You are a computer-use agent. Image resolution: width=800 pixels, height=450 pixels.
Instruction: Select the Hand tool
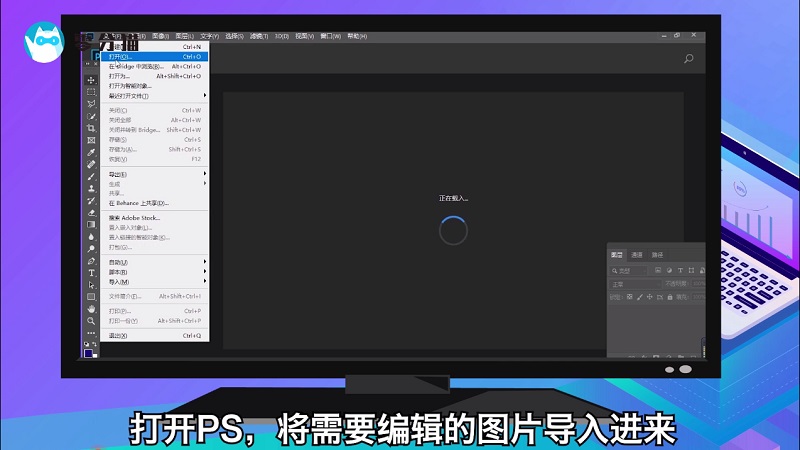91,308
